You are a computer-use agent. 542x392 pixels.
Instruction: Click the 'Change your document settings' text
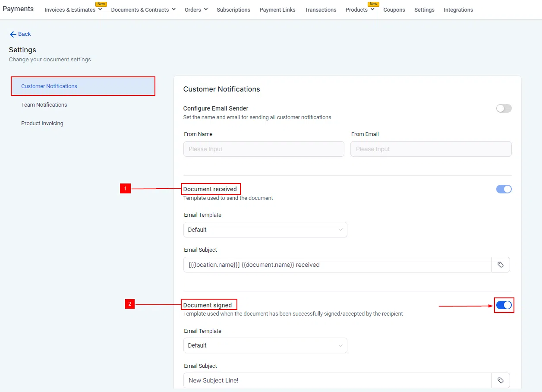click(50, 59)
